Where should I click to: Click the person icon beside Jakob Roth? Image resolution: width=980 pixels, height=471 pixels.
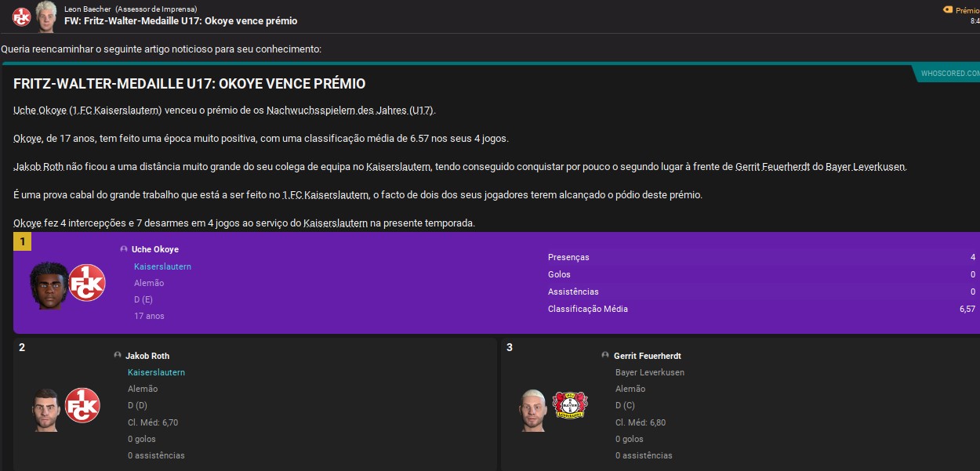[118, 355]
